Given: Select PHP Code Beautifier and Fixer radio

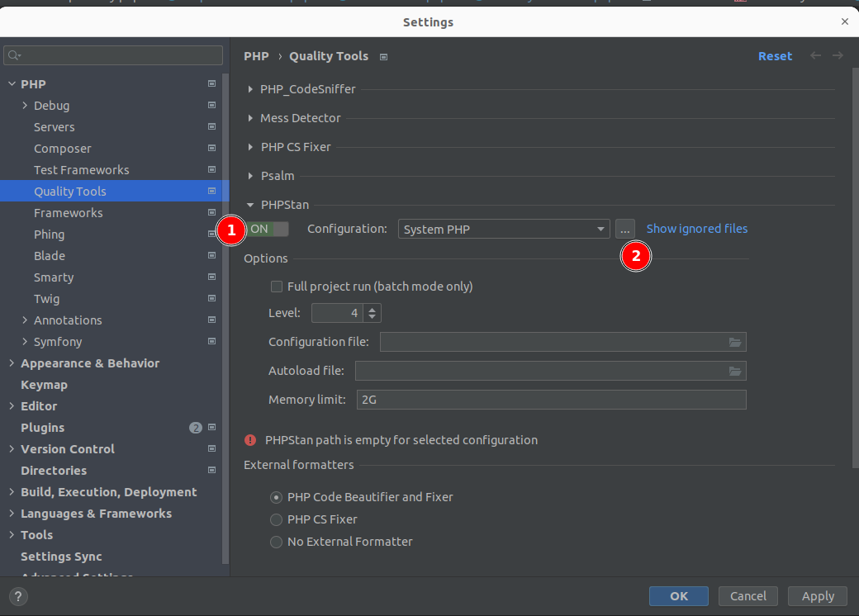Looking at the screenshot, I should [x=276, y=497].
